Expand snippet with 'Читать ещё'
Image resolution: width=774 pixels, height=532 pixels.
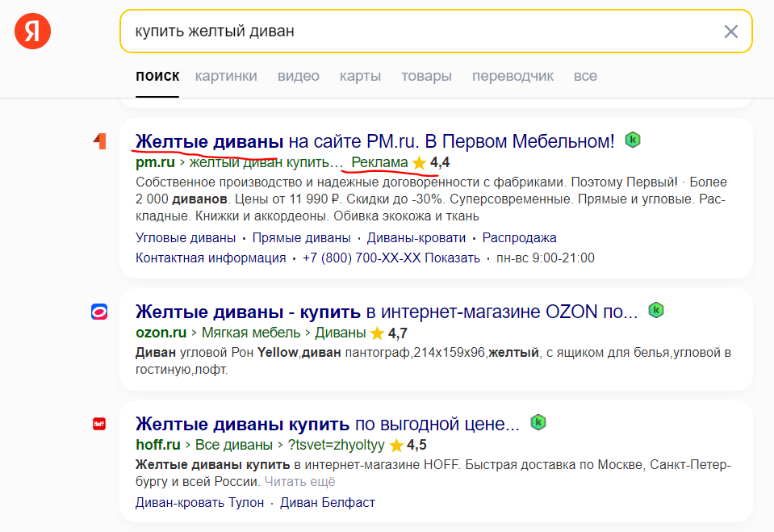299,482
